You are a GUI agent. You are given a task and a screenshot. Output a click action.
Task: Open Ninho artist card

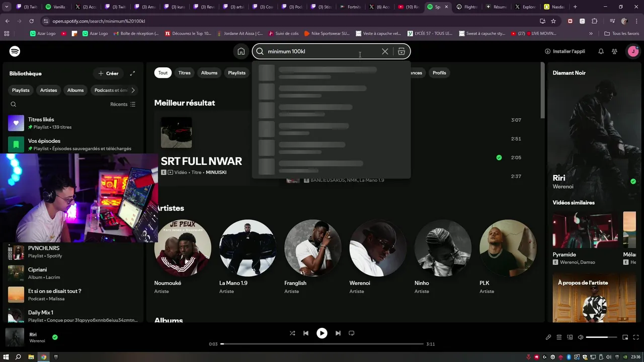click(x=443, y=257)
